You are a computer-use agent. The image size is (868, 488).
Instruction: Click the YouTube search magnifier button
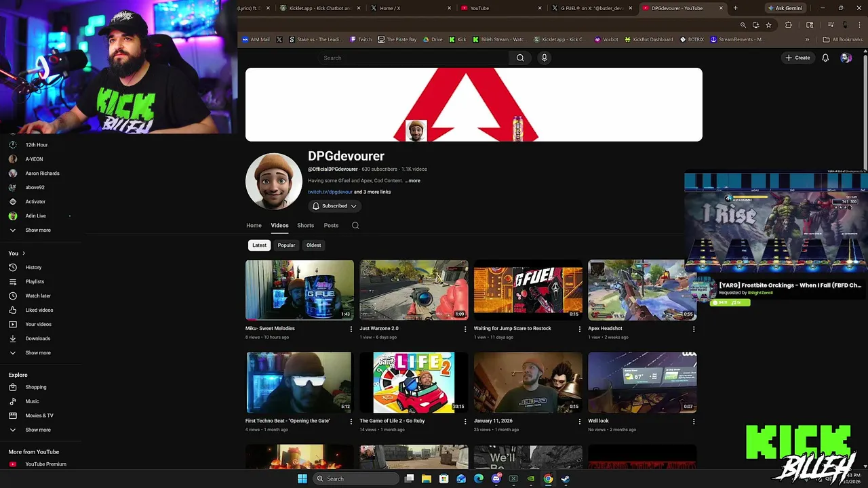[520, 58]
